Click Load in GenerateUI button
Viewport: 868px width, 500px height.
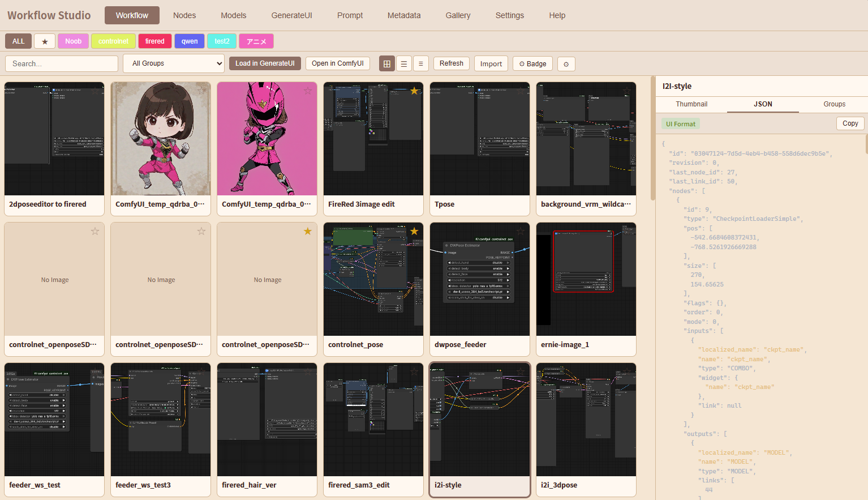(265, 63)
